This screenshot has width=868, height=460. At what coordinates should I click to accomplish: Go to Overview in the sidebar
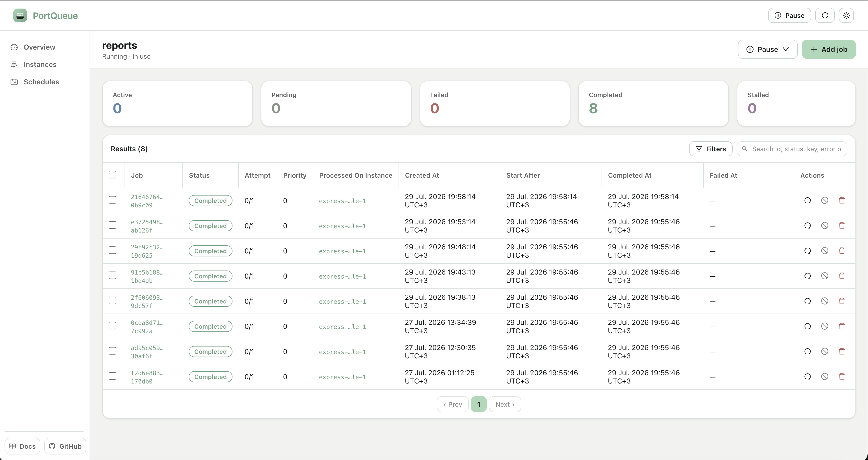[x=39, y=47]
